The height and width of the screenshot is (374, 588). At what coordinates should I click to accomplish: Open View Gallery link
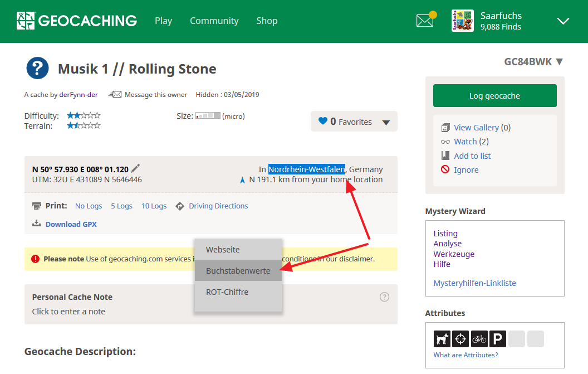tap(477, 128)
